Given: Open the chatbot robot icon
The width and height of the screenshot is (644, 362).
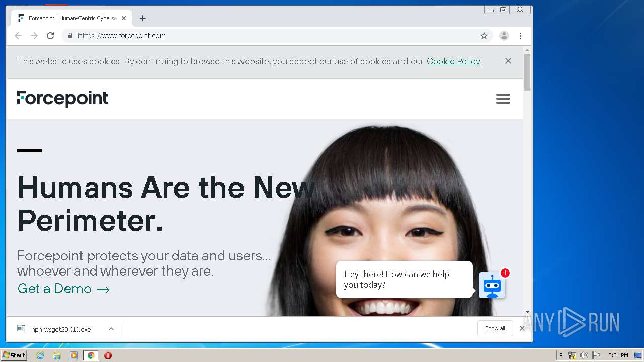Looking at the screenshot, I should 492,285.
